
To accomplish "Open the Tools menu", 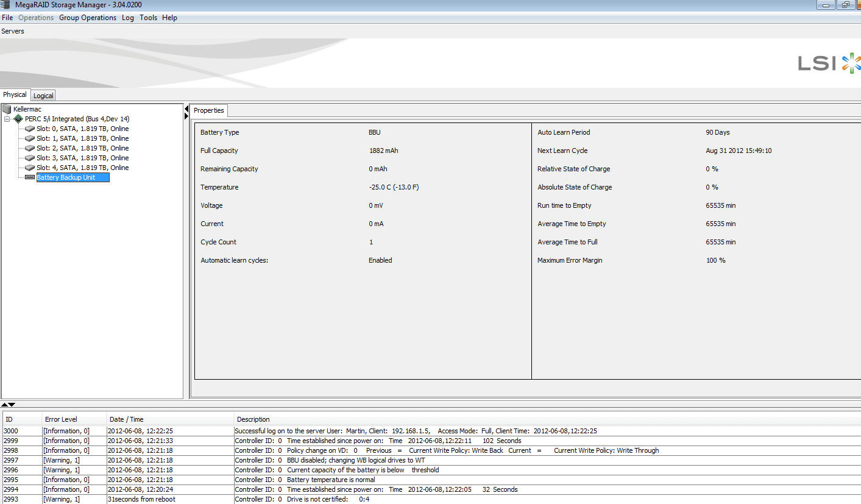I will point(148,18).
